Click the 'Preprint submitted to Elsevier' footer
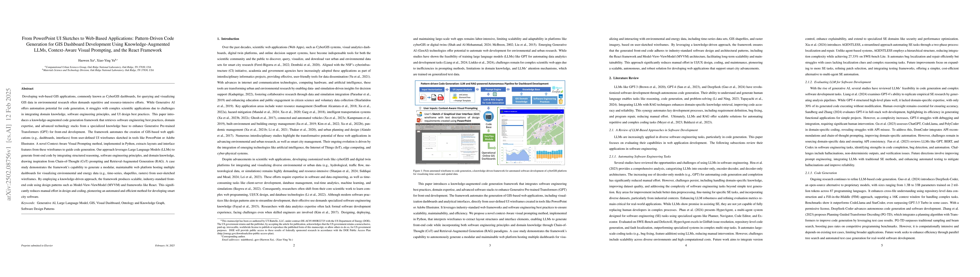980x277 pixels. (37, 245)
